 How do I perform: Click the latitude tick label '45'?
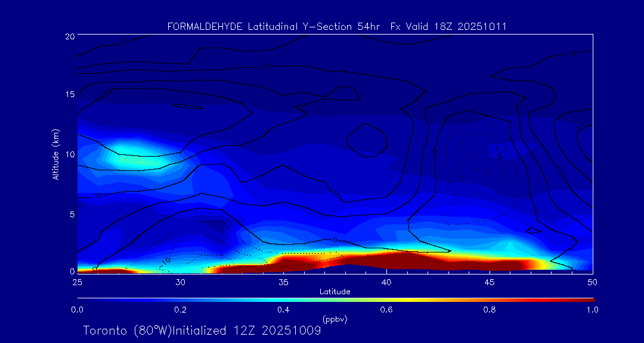tap(490, 282)
